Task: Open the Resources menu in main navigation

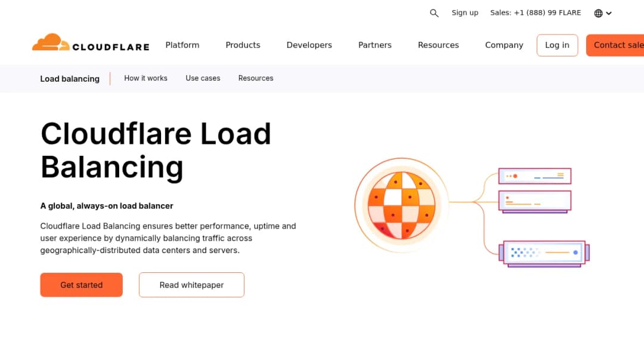Action: 438,45
